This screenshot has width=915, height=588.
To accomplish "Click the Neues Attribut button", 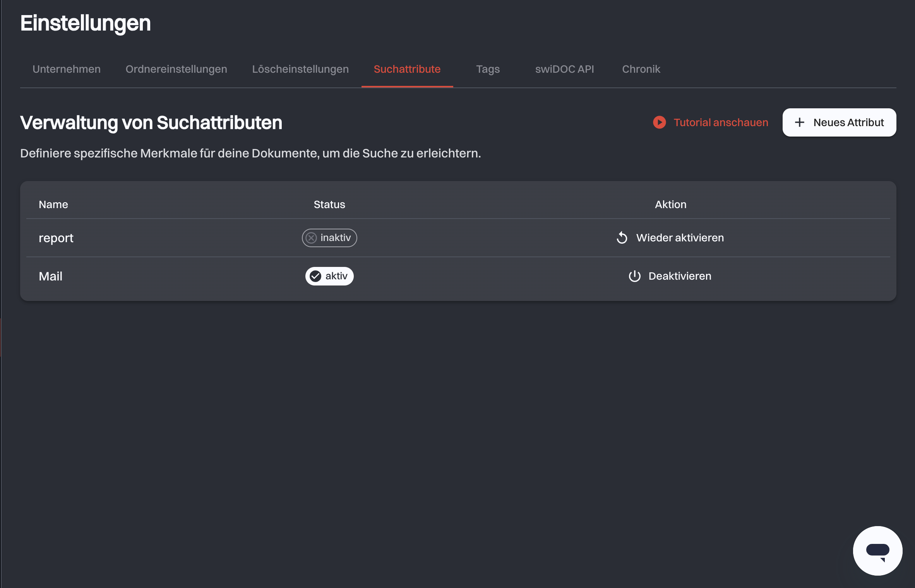I will [x=839, y=122].
